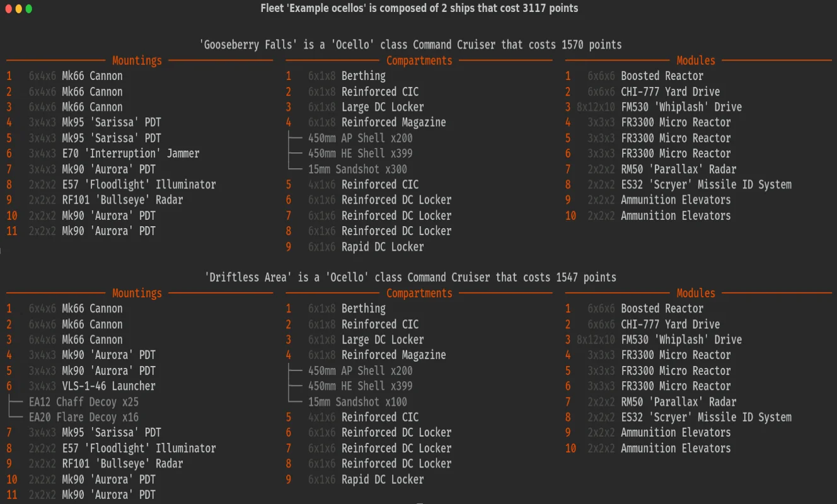Maximize the window using green button
This screenshot has width=837, height=504.
point(29,9)
